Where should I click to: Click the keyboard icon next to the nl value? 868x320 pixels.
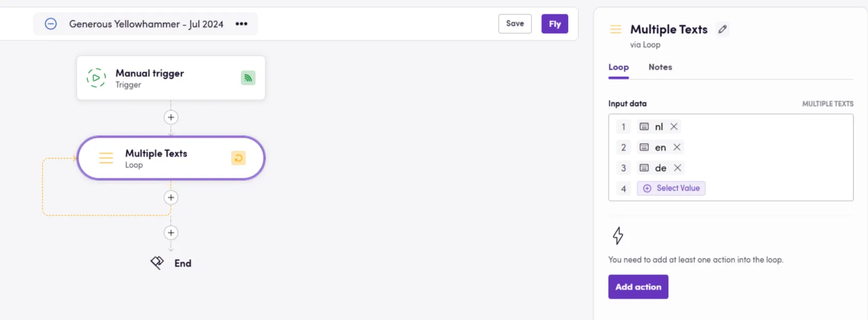point(644,126)
